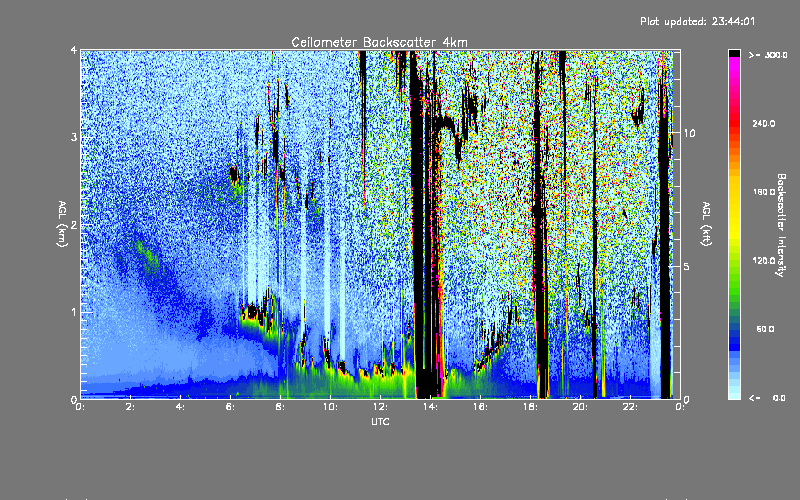Click the "AGL (kft)" right axis label

(x=706, y=224)
